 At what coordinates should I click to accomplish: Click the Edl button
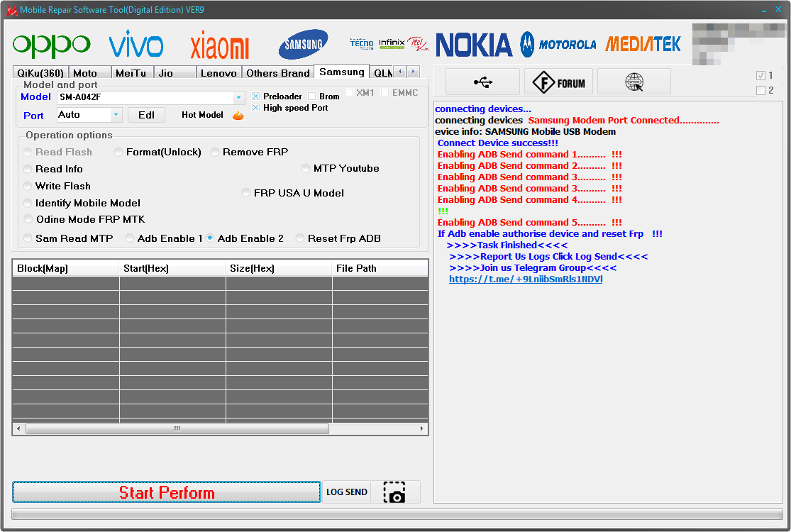pyautogui.click(x=146, y=115)
